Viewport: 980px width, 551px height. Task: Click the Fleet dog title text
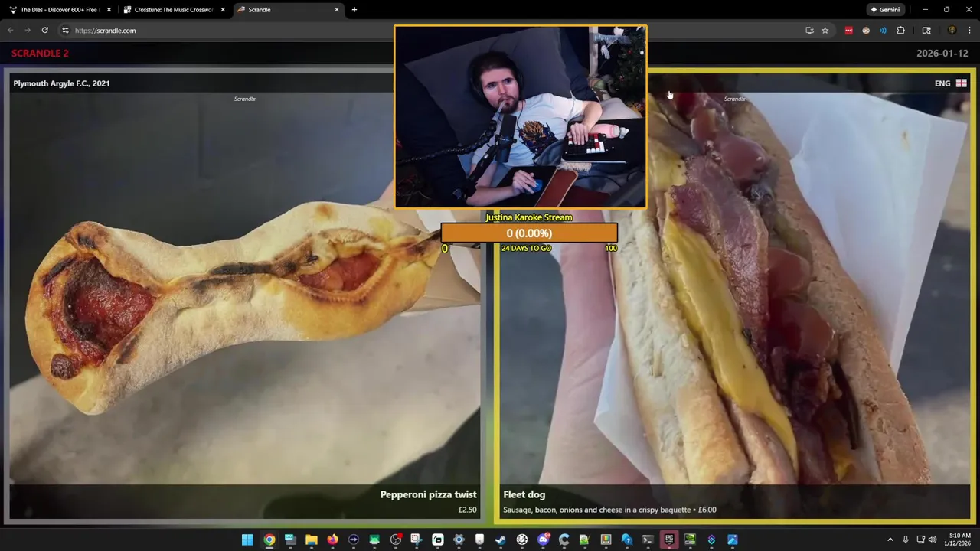pyautogui.click(x=524, y=494)
